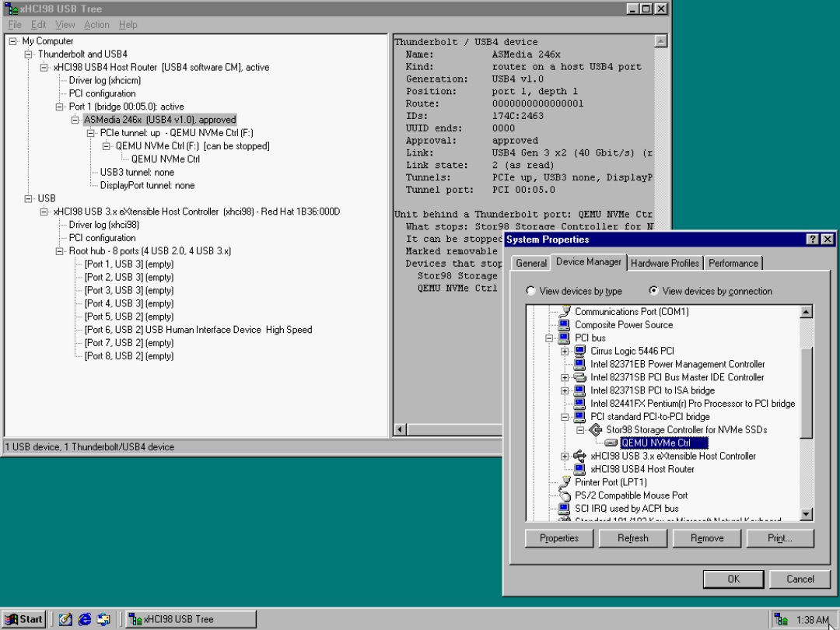Launch the Outlook Express quick launch icon
The height and width of the screenshot is (630, 840).
103,619
